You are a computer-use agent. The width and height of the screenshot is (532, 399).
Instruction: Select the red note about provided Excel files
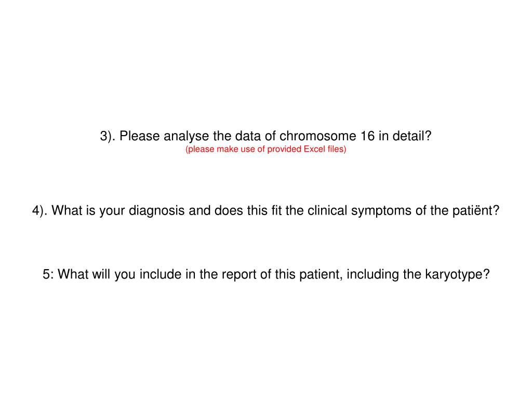click(x=265, y=149)
